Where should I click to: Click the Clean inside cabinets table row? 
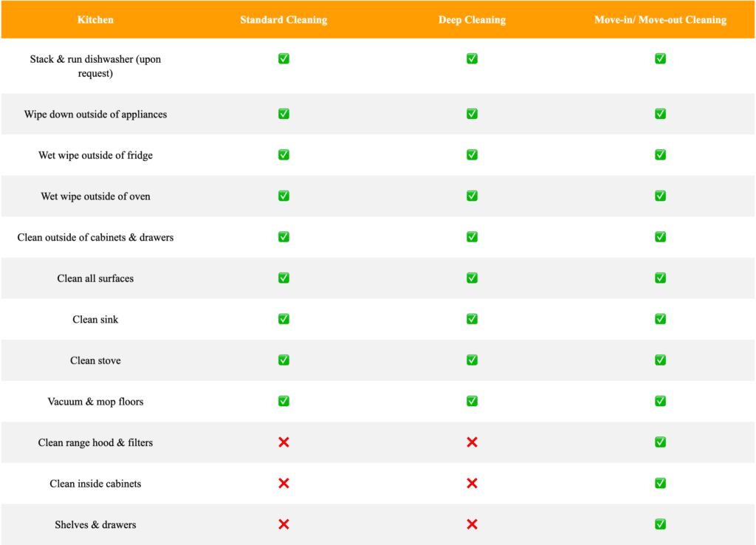[x=378, y=483]
